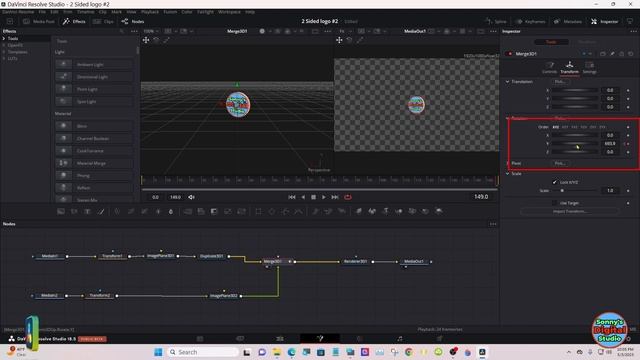Open the Effects panel search
This screenshot has width=640, height=360.
(122, 31)
